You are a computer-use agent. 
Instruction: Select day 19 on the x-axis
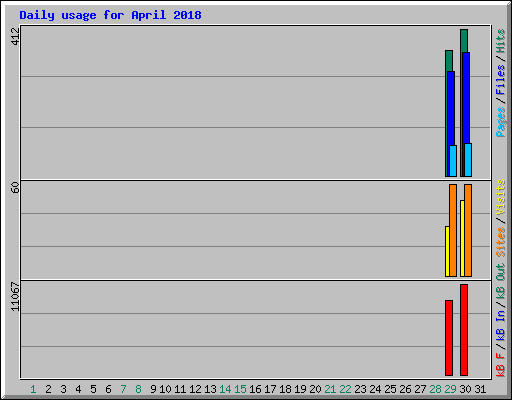pos(300,389)
